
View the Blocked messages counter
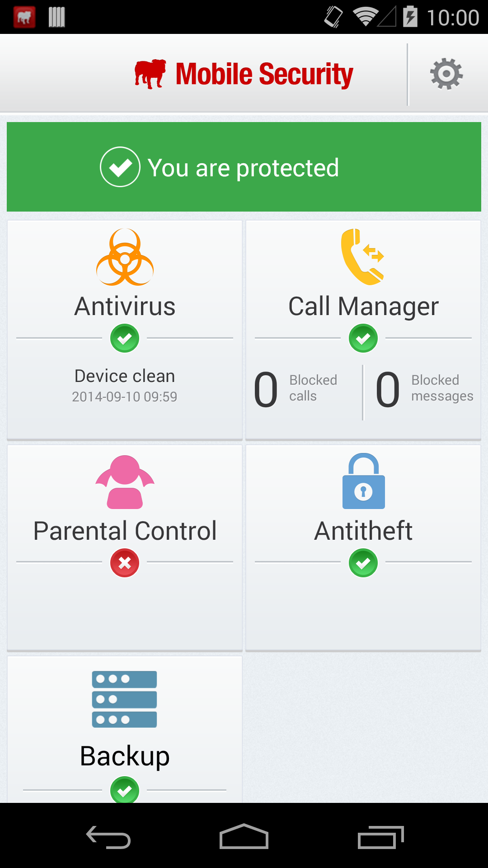click(x=424, y=389)
